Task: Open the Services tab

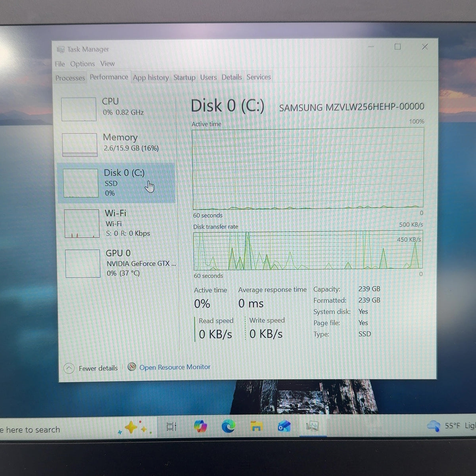Action: (x=259, y=77)
